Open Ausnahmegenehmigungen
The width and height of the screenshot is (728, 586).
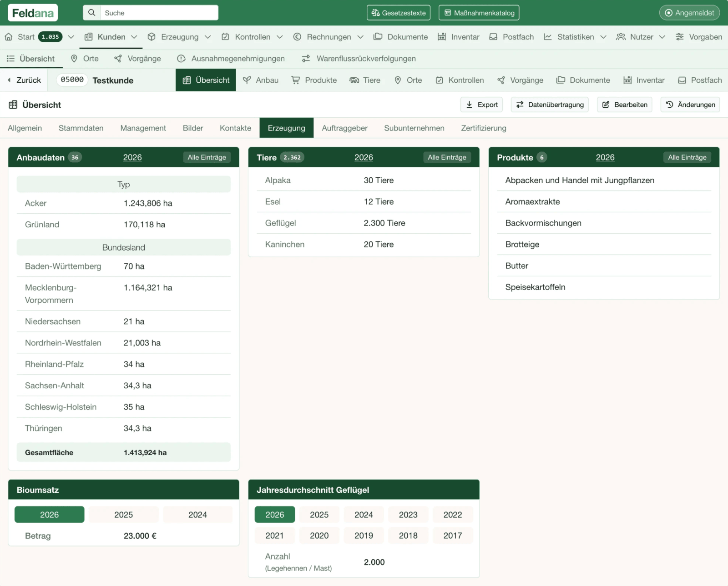click(231, 59)
